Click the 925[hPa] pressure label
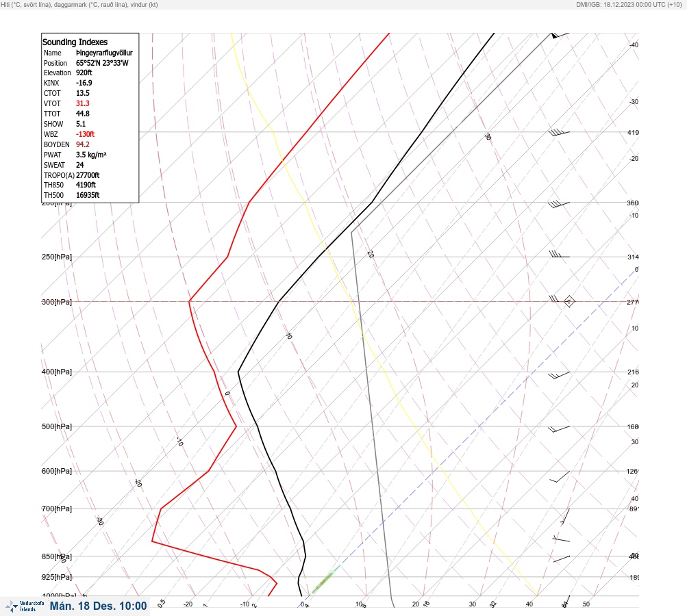The image size is (687, 616). (x=57, y=577)
